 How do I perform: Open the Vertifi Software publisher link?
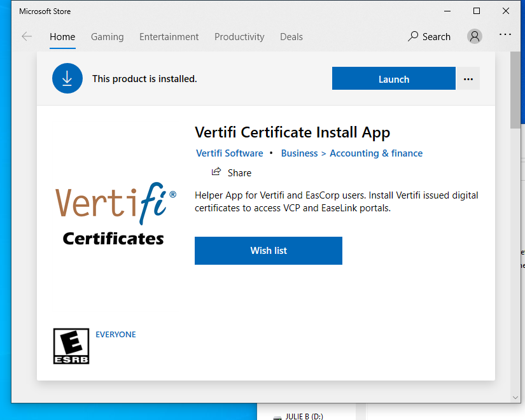click(x=229, y=153)
